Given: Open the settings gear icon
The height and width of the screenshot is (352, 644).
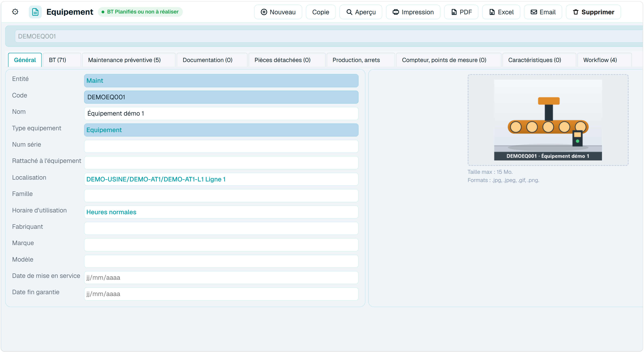Looking at the screenshot, I should click(x=15, y=12).
